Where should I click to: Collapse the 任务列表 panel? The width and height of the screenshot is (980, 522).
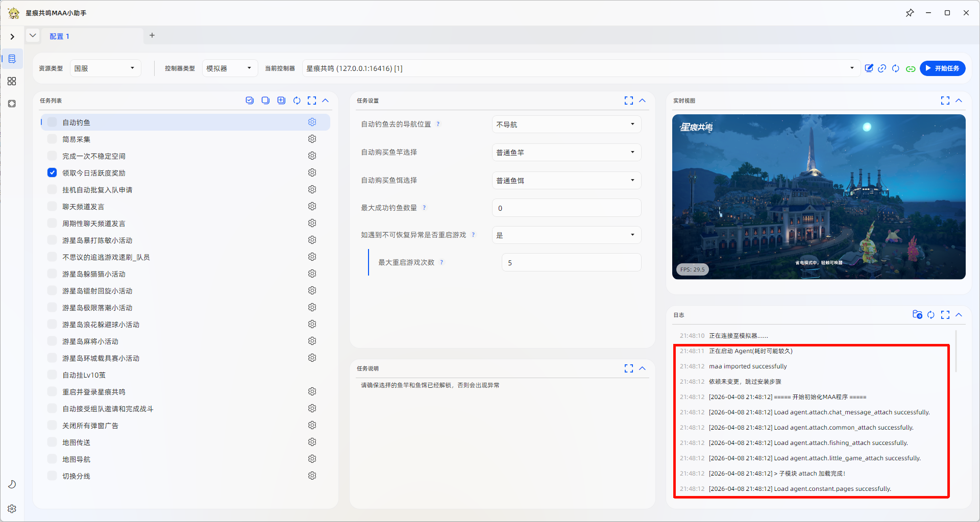pos(325,101)
